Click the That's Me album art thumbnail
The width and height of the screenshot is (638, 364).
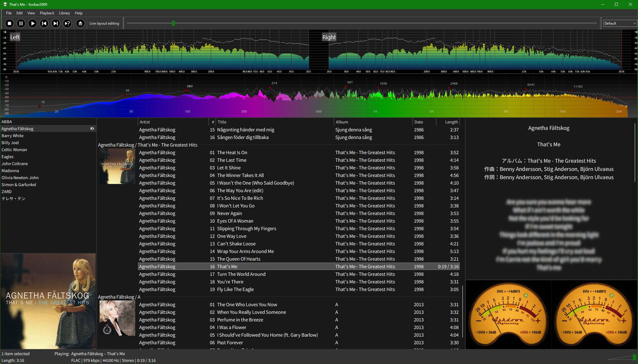(117, 166)
